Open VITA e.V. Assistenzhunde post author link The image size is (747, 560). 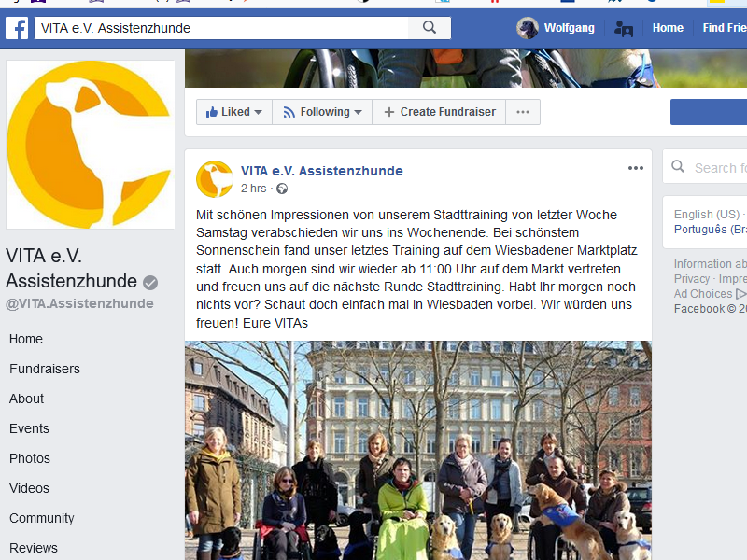[x=321, y=171]
